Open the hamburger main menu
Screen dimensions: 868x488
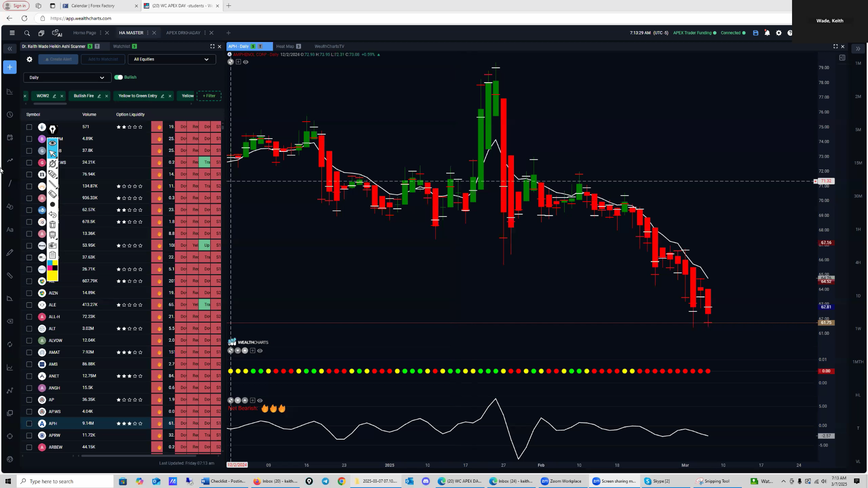(x=12, y=33)
